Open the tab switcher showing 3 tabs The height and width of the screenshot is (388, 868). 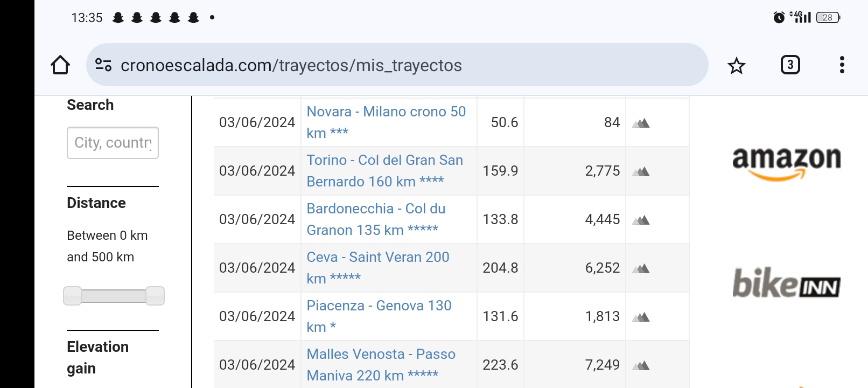[x=790, y=65]
